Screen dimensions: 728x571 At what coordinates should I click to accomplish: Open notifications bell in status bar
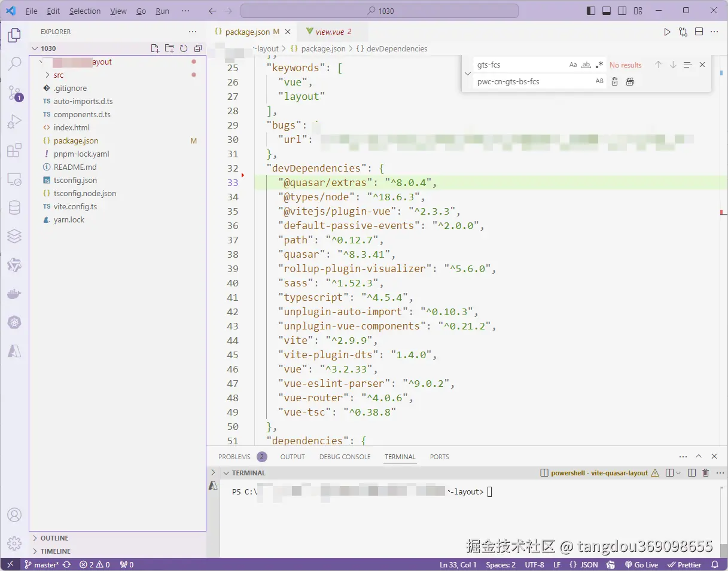(x=715, y=564)
